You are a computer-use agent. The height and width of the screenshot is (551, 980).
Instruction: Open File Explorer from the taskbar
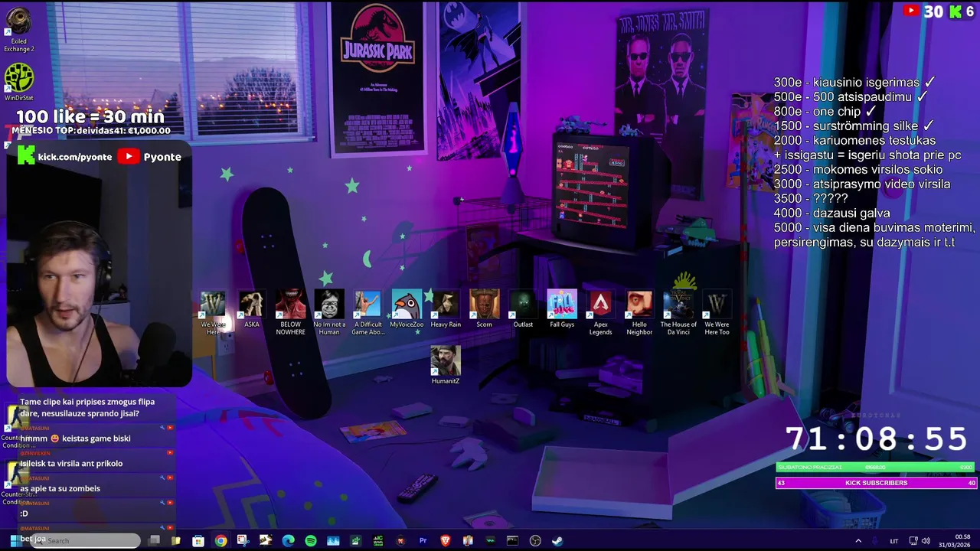tap(175, 541)
